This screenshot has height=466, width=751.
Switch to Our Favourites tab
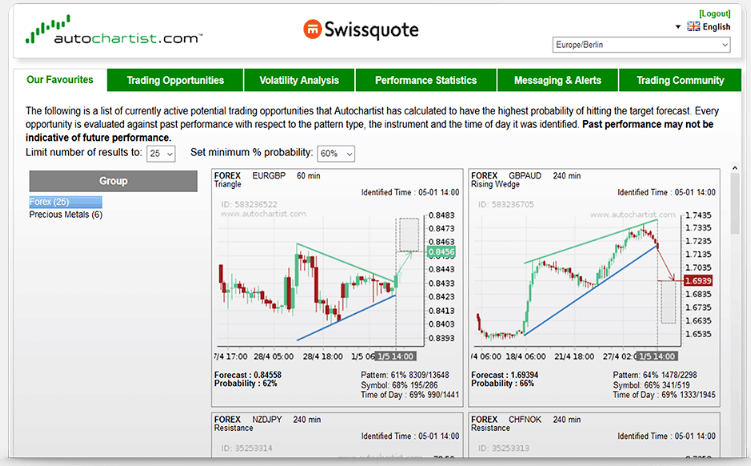pos(60,80)
